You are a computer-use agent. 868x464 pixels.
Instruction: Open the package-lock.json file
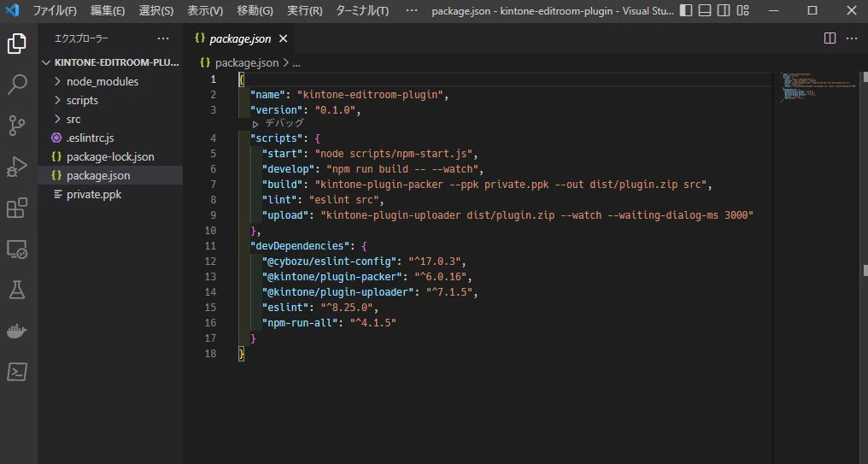(110, 156)
